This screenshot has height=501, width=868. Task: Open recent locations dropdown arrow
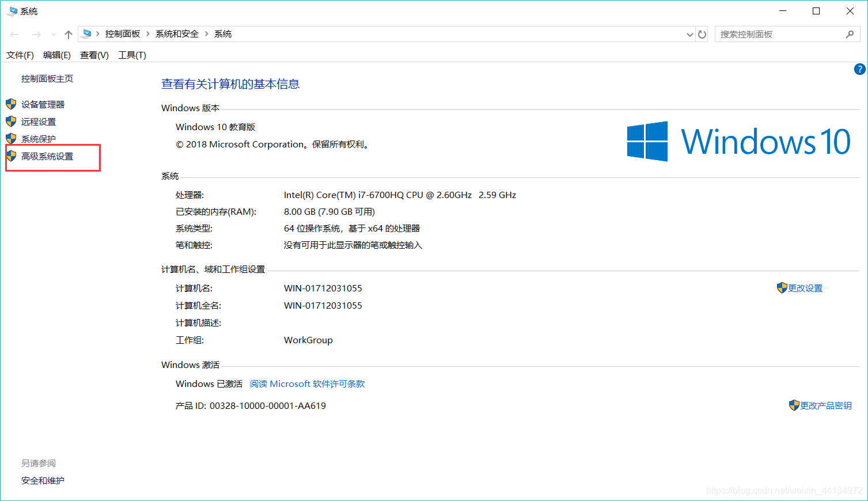54,35
